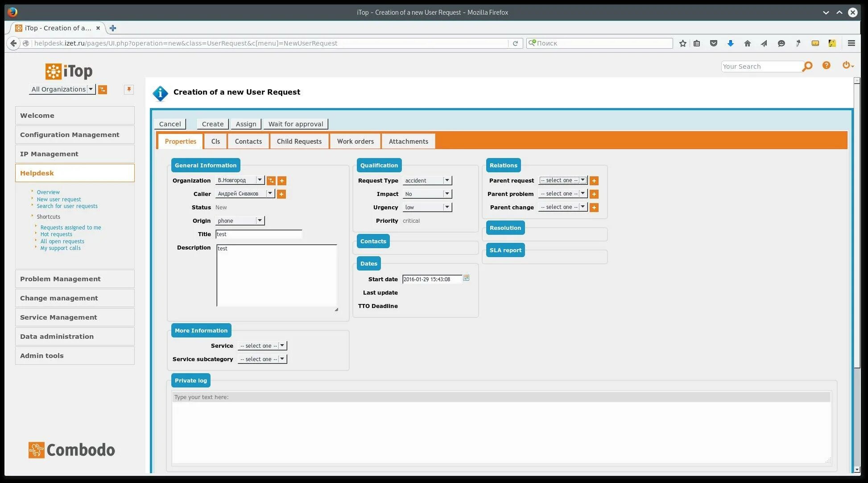Toggle the menu pin icon in sidebar
Viewport: 868px width, 483px height.
point(129,89)
